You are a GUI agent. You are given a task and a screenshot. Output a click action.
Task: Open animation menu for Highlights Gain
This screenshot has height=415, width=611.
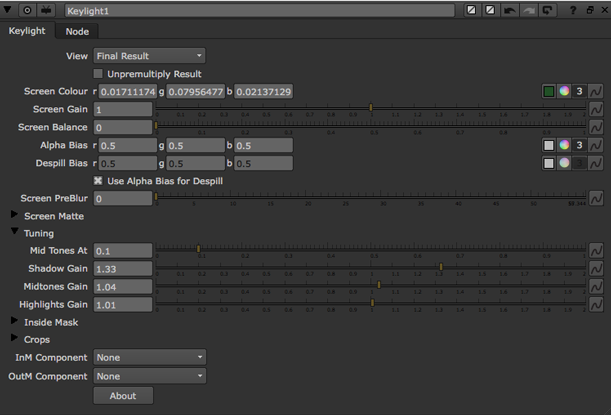[596, 304]
